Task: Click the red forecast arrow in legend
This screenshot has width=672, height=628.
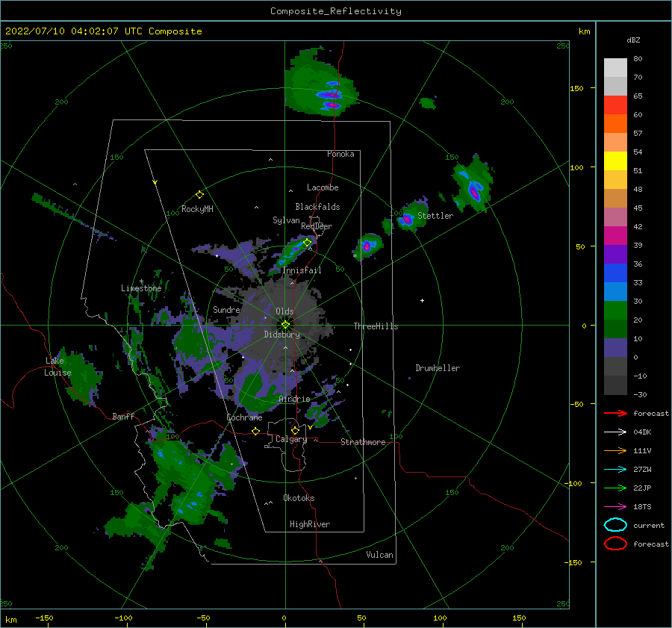Action: (x=615, y=413)
